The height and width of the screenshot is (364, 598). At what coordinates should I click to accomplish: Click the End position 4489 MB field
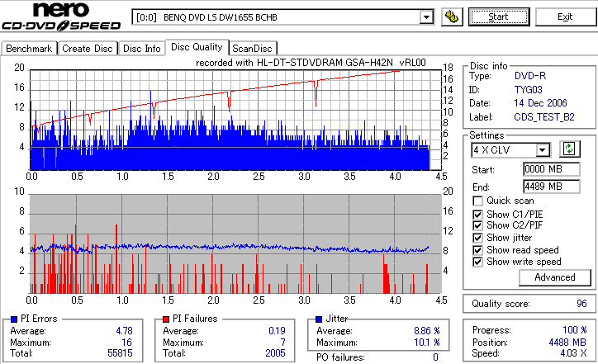[551, 187]
